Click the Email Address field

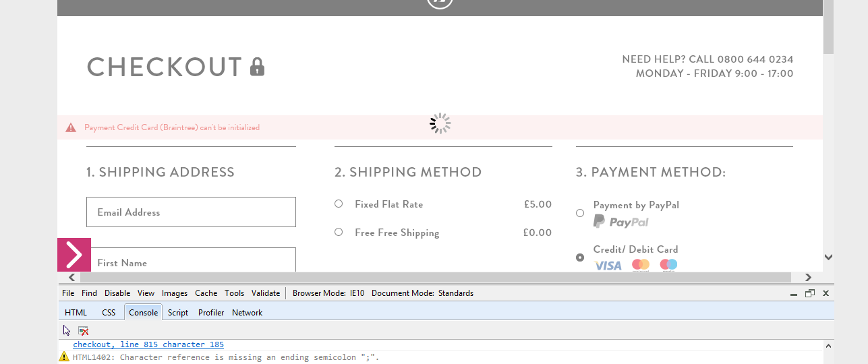click(x=191, y=212)
